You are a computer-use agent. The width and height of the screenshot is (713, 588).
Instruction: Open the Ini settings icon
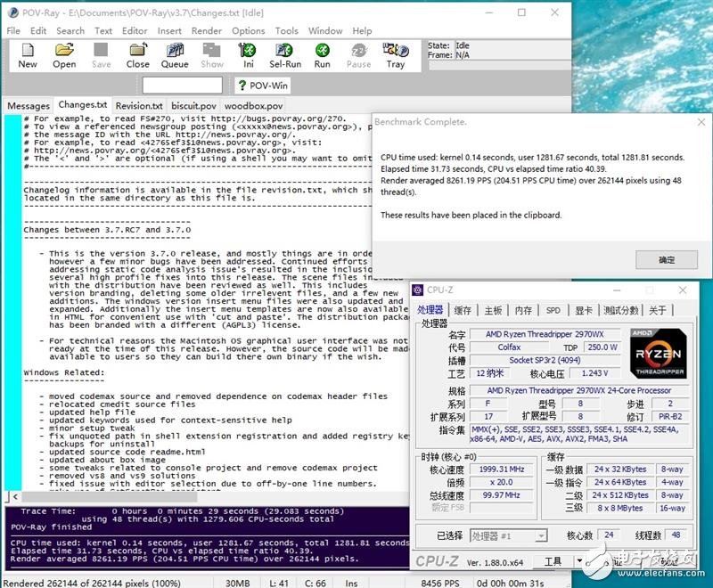click(x=248, y=55)
